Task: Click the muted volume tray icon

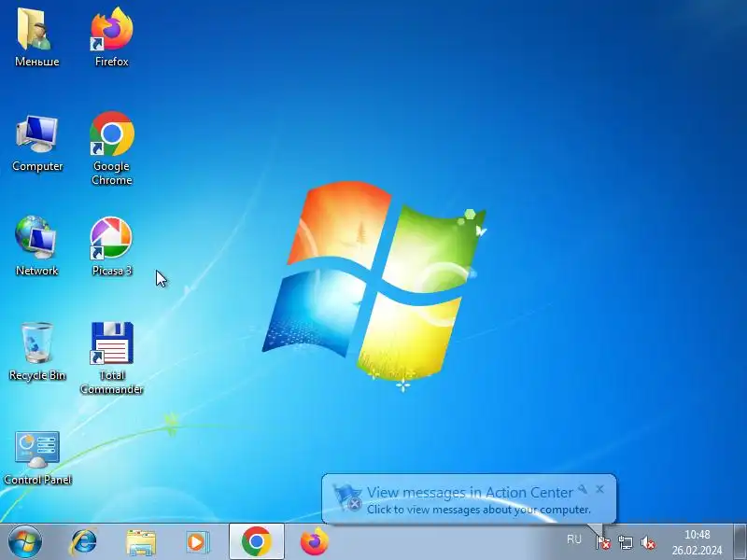Action: click(x=648, y=542)
